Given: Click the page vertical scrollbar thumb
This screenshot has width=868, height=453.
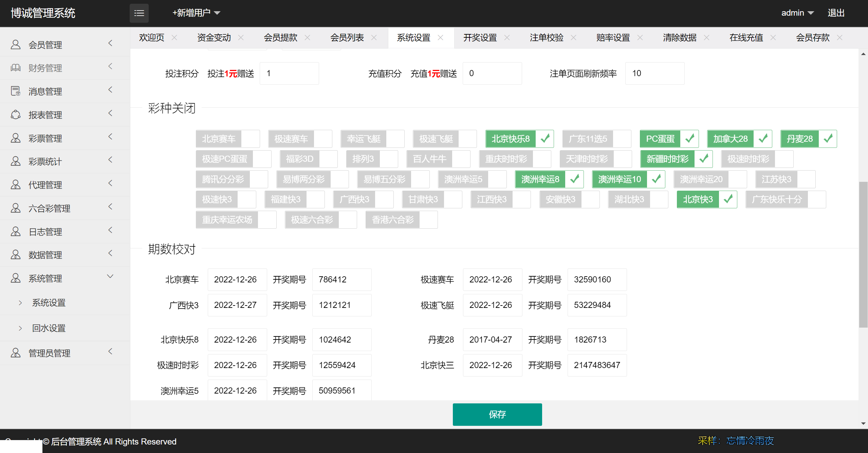Looking at the screenshot, I should (x=863, y=255).
